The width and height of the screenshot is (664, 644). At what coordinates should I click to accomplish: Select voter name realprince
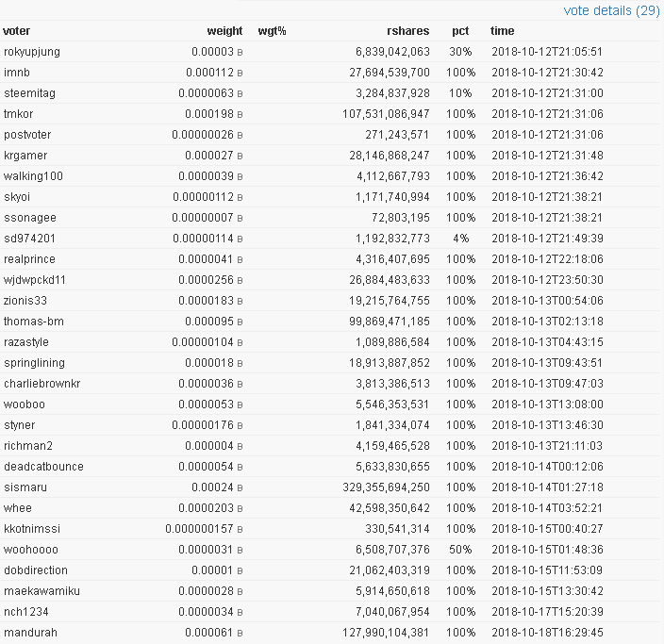[x=29, y=259]
